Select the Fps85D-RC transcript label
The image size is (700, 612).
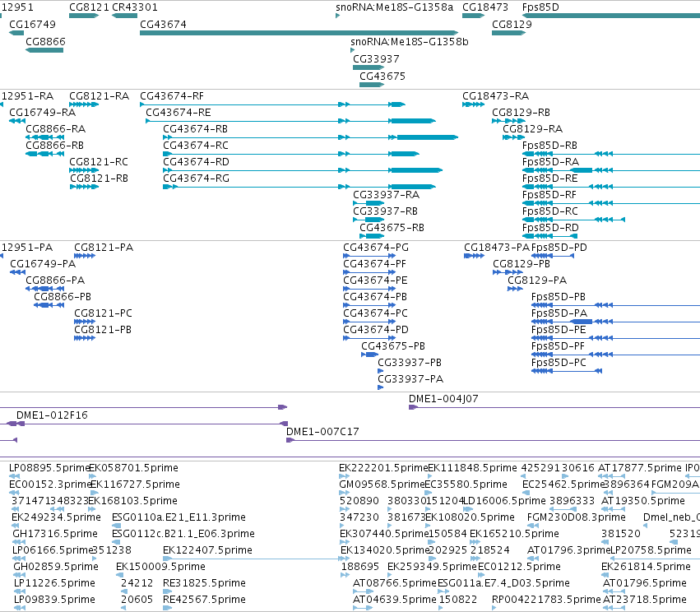[x=550, y=211]
